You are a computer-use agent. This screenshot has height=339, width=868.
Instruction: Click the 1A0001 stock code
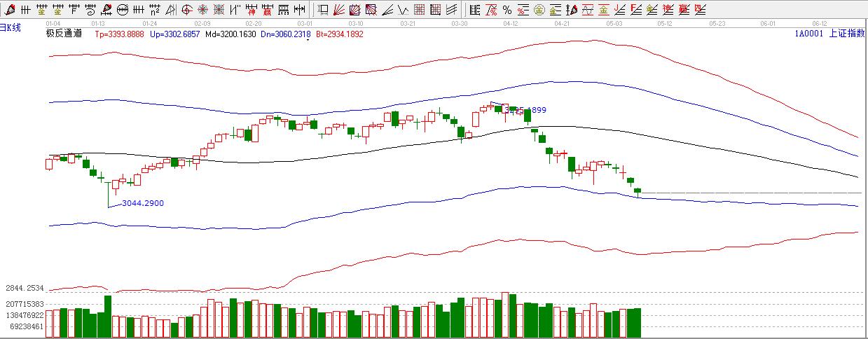pyautogui.click(x=808, y=33)
